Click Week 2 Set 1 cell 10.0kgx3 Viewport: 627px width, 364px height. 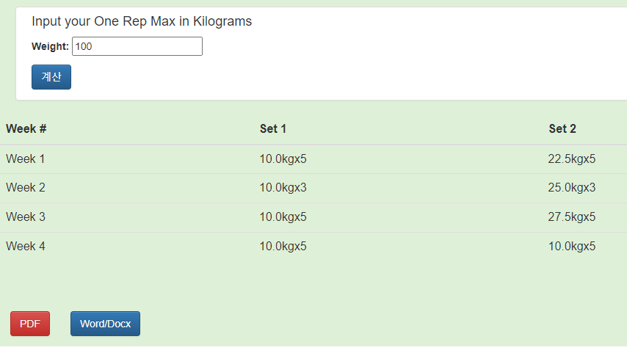pyautogui.click(x=283, y=188)
